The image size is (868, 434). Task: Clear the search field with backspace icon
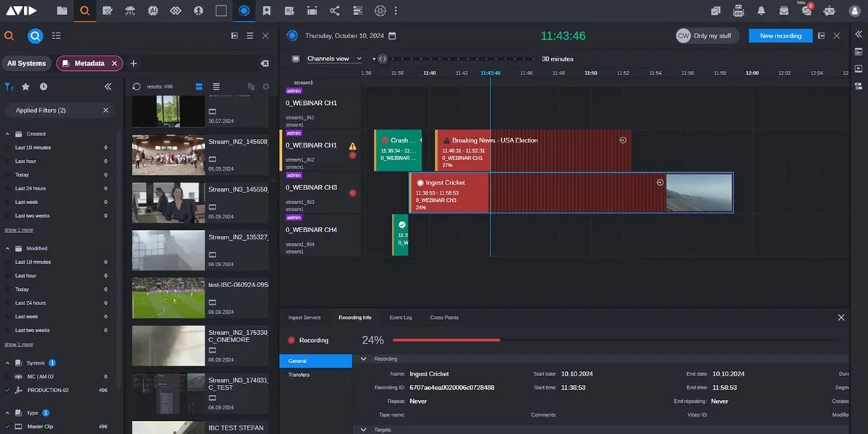(265, 64)
